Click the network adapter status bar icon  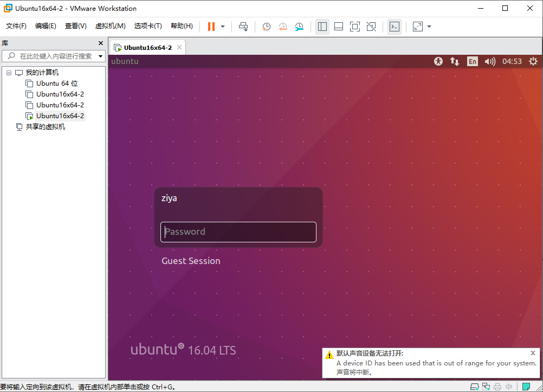tap(486, 387)
